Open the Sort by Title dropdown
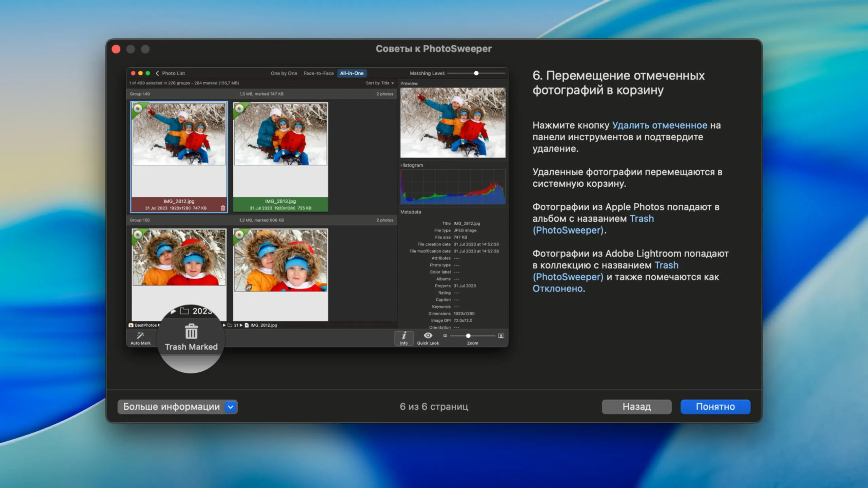This screenshot has width=868, height=488. pyautogui.click(x=379, y=83)
